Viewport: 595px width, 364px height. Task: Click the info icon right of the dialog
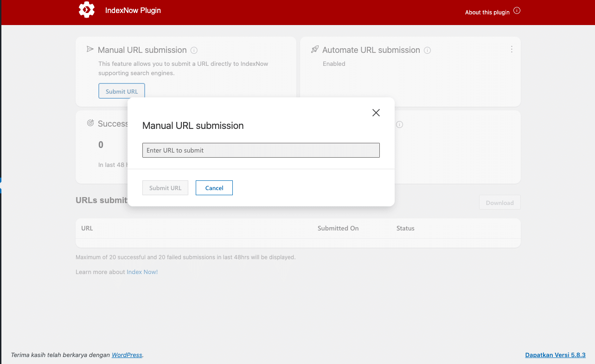tap(399, 124)
